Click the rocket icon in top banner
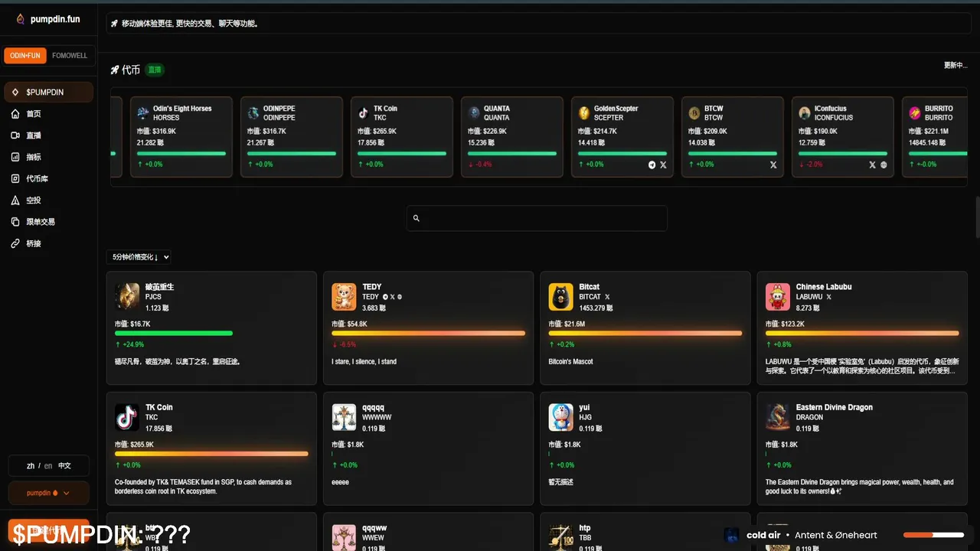 115,24
